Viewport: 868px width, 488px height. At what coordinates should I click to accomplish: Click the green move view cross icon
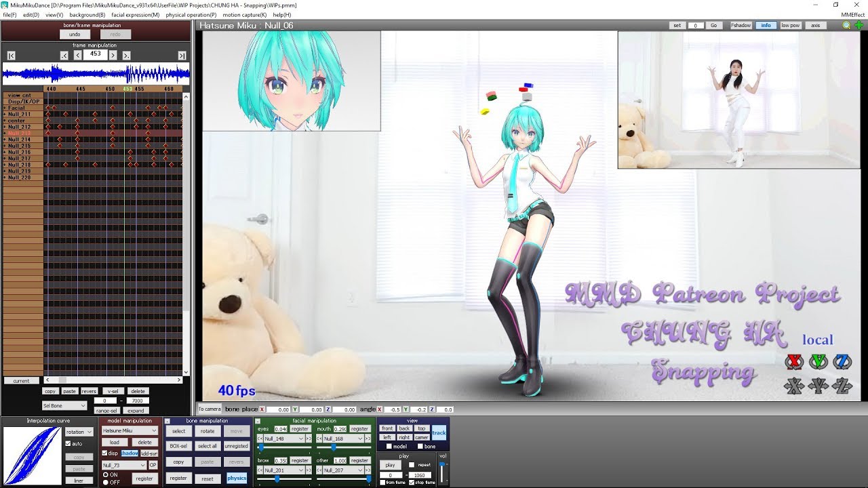[x=859, y=25]
